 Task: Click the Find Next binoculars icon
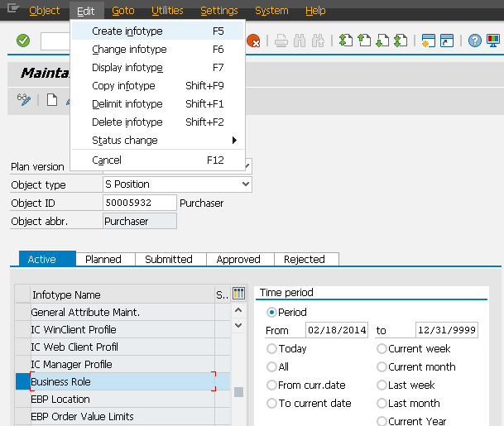click(x=318, y=41)
